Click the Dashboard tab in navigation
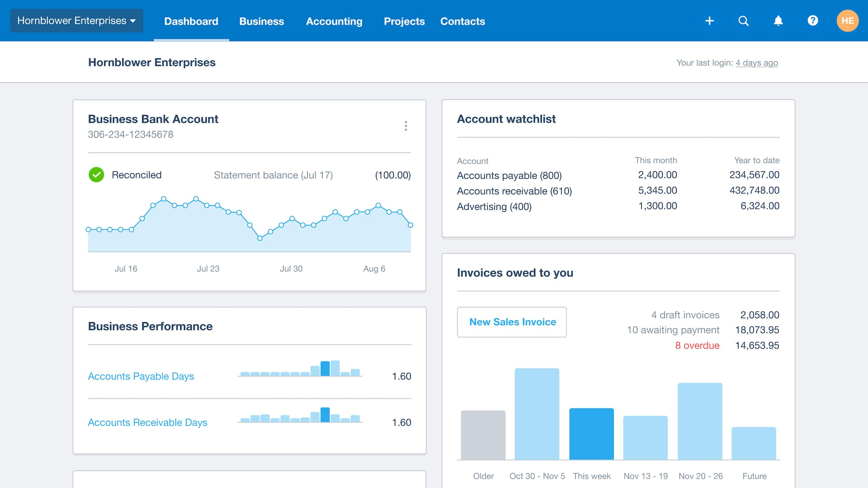 coord(191,21)
